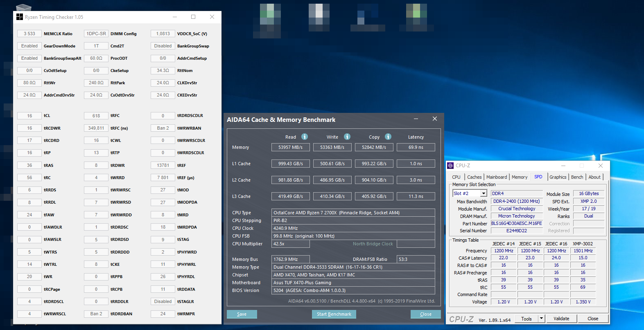Click the Max Bandwidth DDR4-2400 field
The width and height of the screenshot is (644, 330).
pos(517,201)
